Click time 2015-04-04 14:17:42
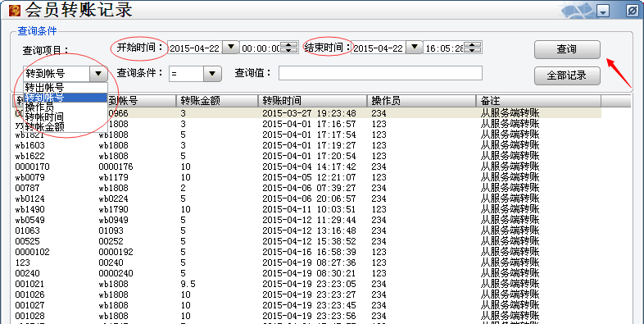 coord(309,167)
